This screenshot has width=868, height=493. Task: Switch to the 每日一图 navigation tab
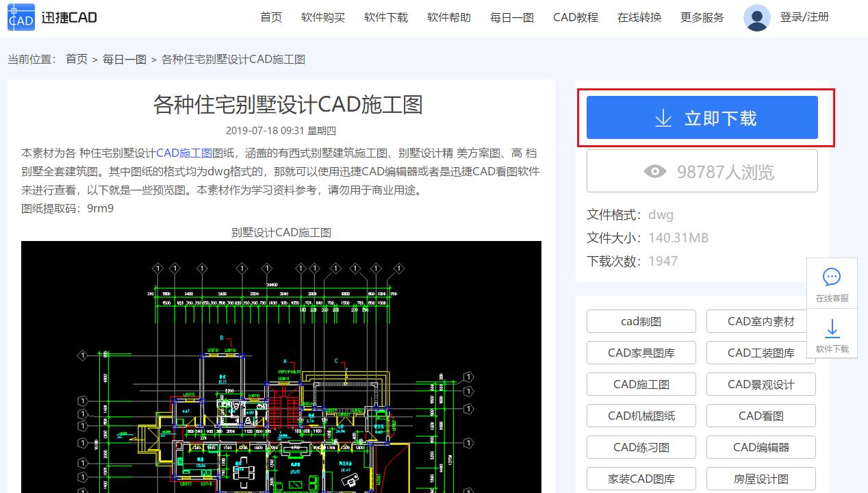pos(511,18)
